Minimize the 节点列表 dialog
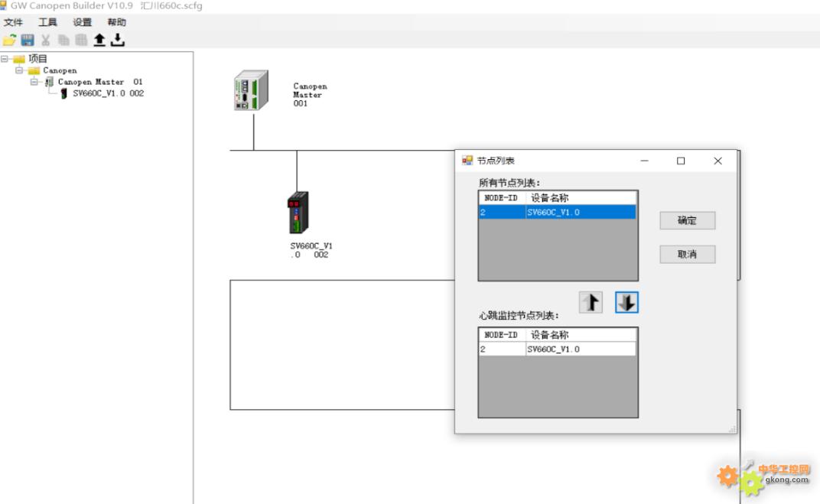This screenshot has width=820, height=504. (644, 161)
